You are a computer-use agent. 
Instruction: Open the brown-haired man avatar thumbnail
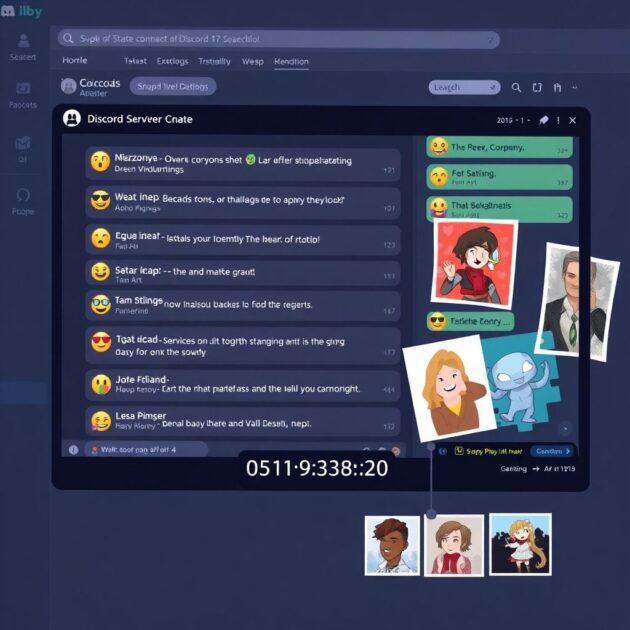392,546
